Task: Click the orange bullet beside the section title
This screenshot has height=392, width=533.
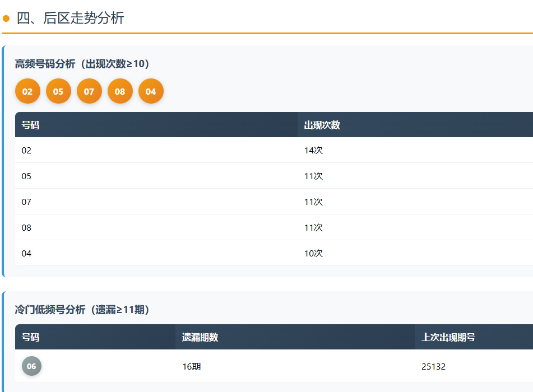Action: pos(6,18)
